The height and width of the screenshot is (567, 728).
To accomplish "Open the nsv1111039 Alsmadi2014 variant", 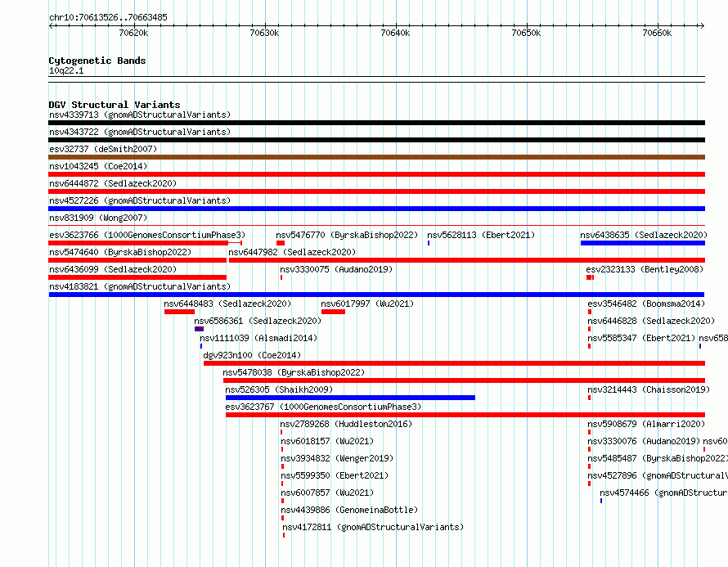I will pos(258,338).
